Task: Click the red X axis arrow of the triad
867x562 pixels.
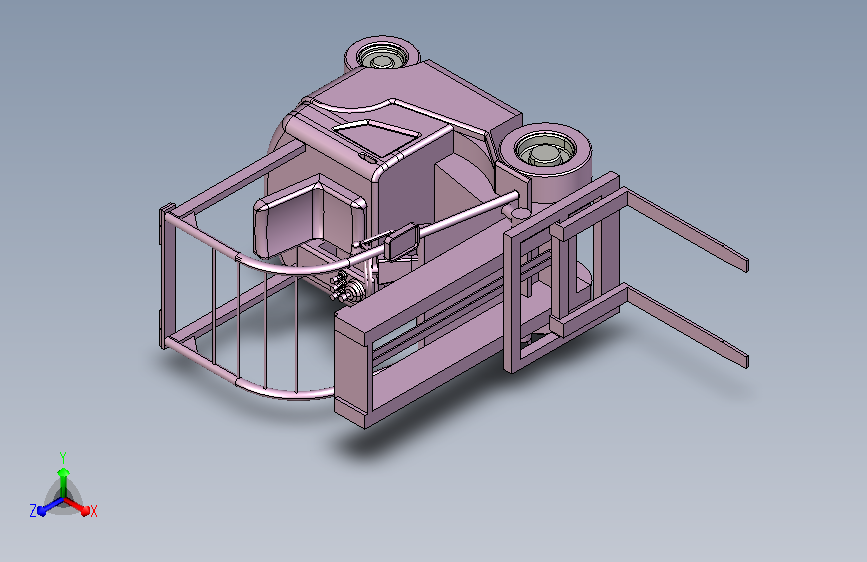Action: click(78, 506)
